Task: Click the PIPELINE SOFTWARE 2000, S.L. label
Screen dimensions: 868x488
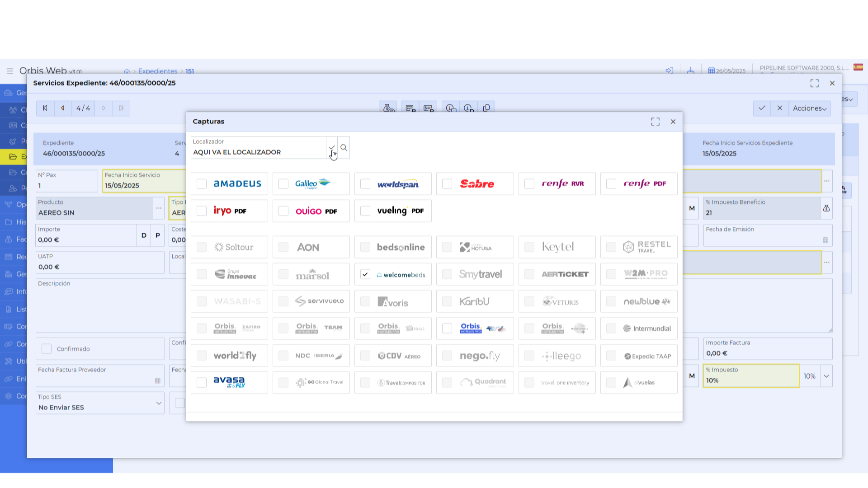Action: pos(804,68)
